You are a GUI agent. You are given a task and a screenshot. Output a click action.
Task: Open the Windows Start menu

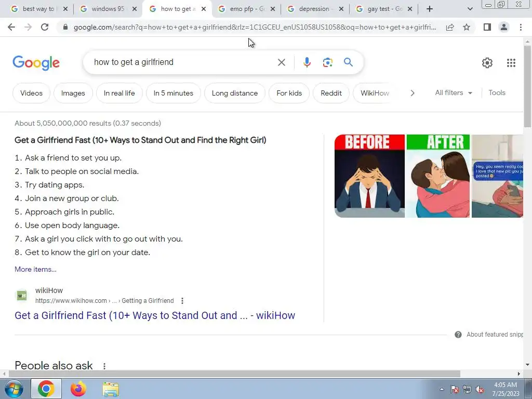tap(13, 389)
